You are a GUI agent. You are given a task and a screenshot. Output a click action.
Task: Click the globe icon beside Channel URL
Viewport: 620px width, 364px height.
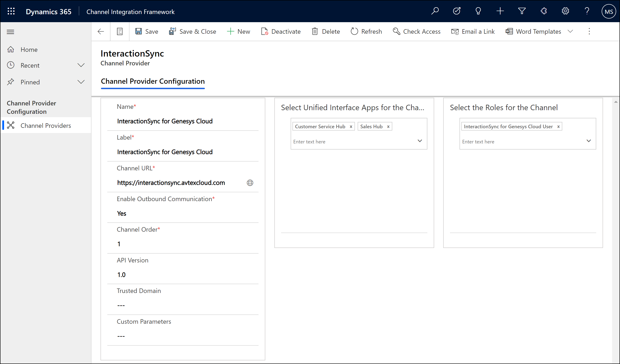pos(250,183)
